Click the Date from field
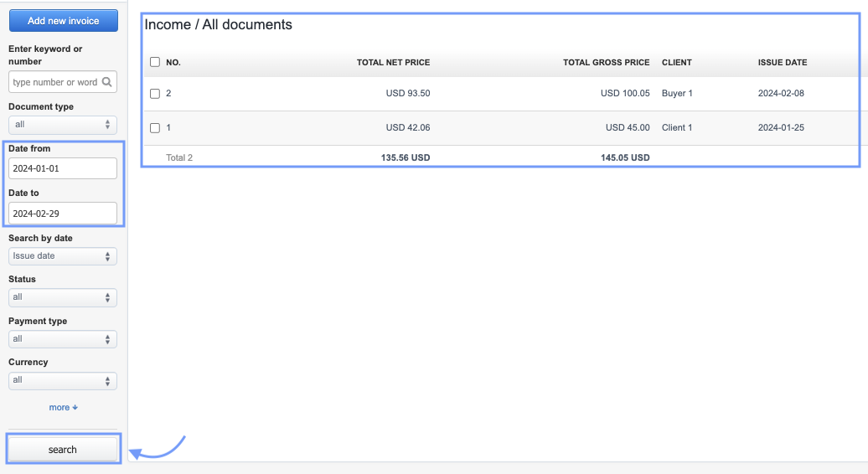 click(63, 168)
